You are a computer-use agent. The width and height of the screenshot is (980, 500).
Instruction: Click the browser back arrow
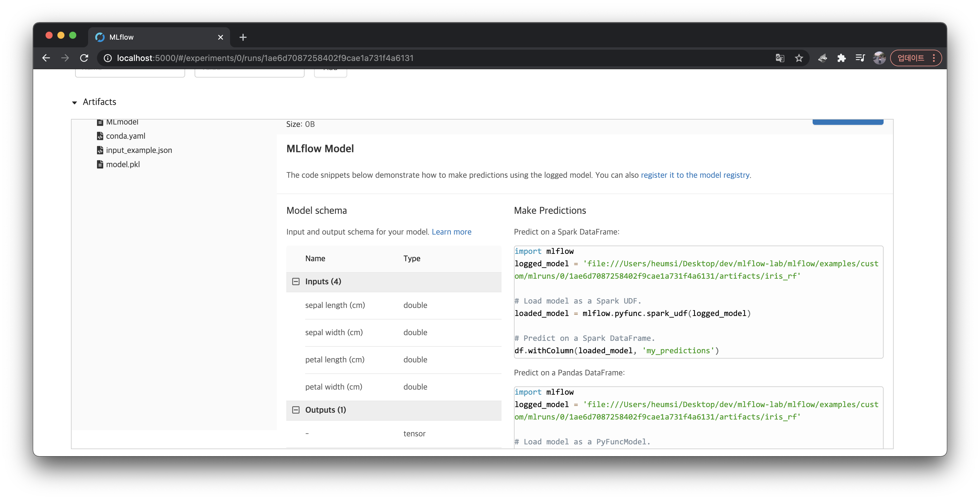pyautogui.click(x=46, y=58)
